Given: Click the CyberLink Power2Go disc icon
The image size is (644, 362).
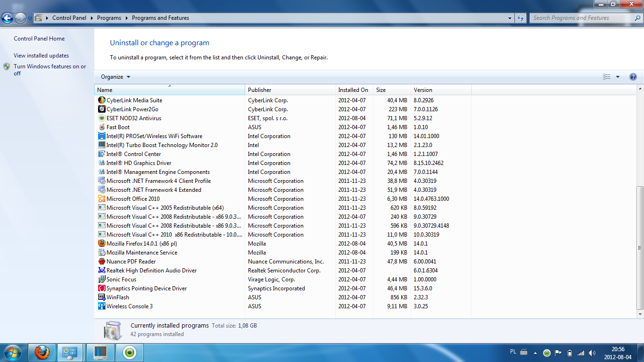Looking at the screenshot, I should (101, 109).
